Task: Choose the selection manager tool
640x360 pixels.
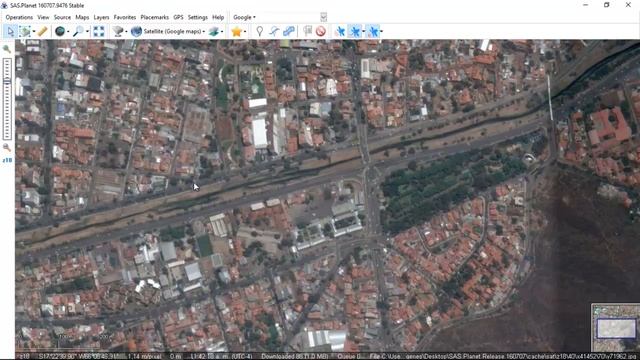Action: coord(24,31)
